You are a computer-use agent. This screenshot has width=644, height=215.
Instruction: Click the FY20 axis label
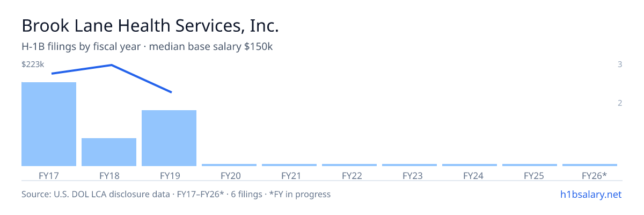point(229,176)
